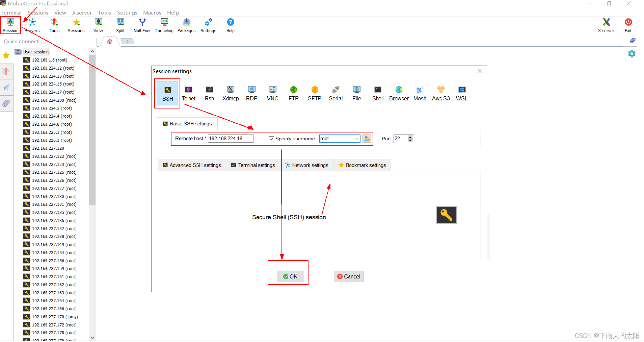The image size is (644, 342).
Task: Click the Help question-mark toolbar icon
Action: (x=231, y=25)
